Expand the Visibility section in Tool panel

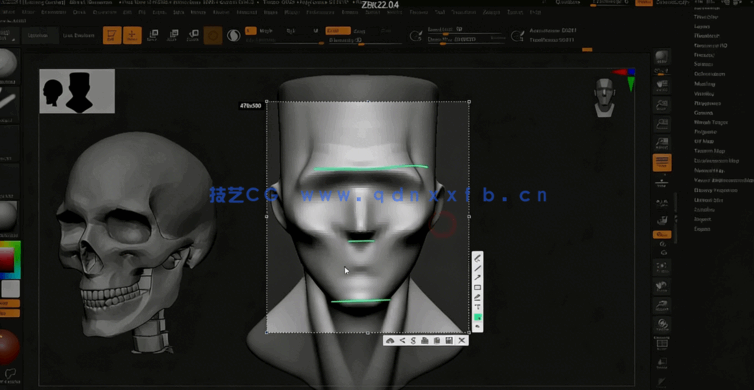click(x=704, y=93)
